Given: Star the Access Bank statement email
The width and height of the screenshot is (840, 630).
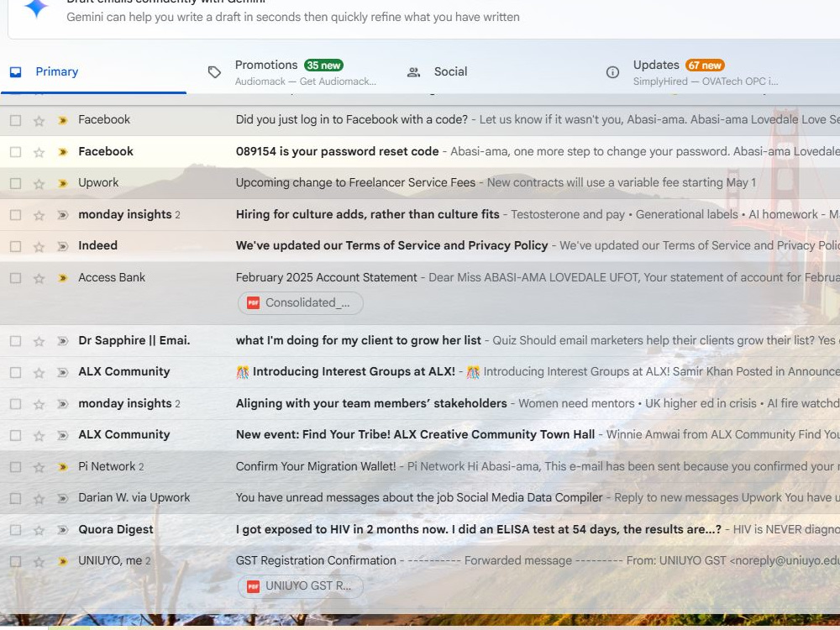Looking at the screenshot, I should 39,278.
